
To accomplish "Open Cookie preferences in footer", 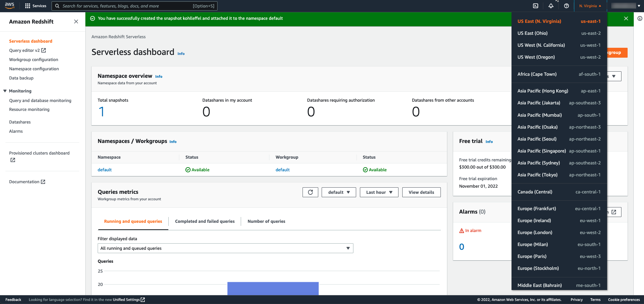I will click(624, 300).
